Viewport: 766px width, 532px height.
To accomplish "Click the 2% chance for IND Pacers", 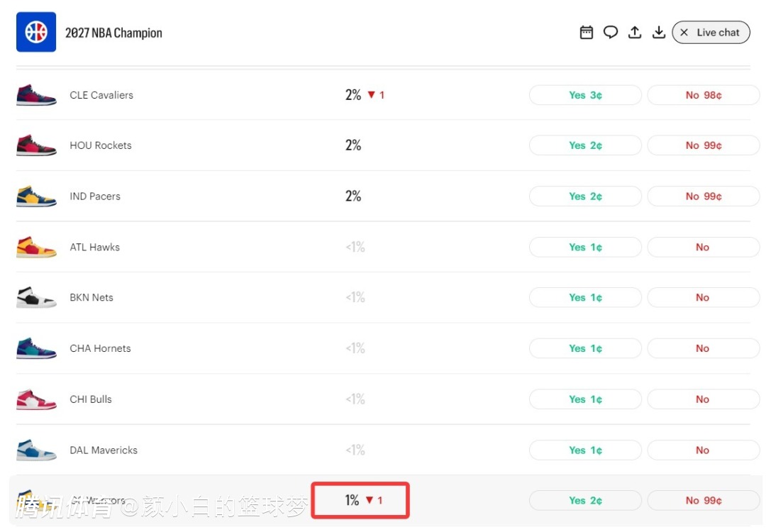I will [x=353, y=196].
